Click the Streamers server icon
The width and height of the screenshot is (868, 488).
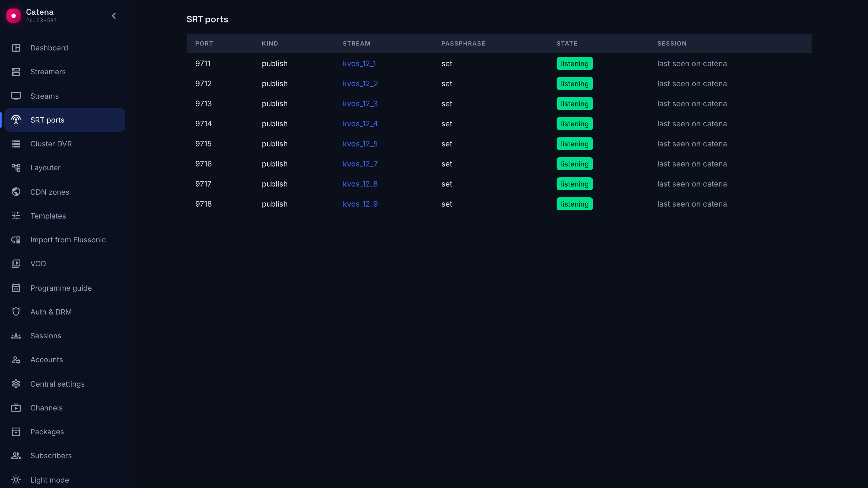[16, 72]
